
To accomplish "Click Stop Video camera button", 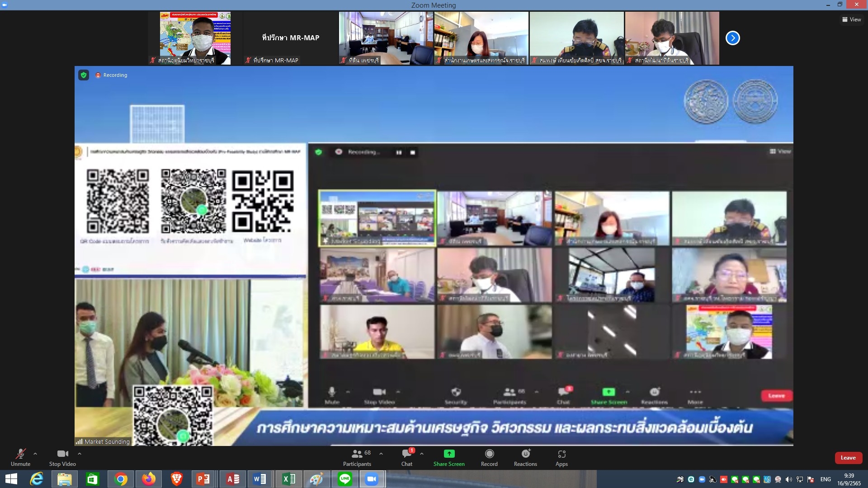I will click(x=62, y=454).
